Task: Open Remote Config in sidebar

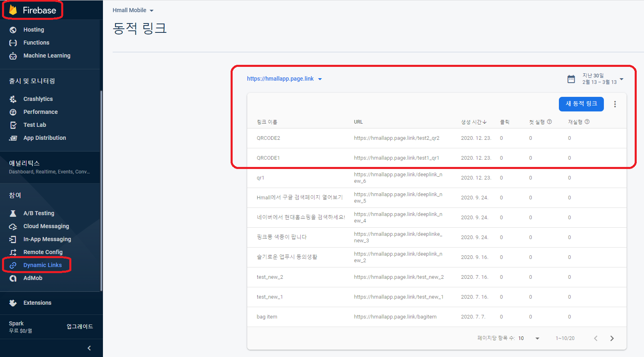Action: click(x=43, y=252)
